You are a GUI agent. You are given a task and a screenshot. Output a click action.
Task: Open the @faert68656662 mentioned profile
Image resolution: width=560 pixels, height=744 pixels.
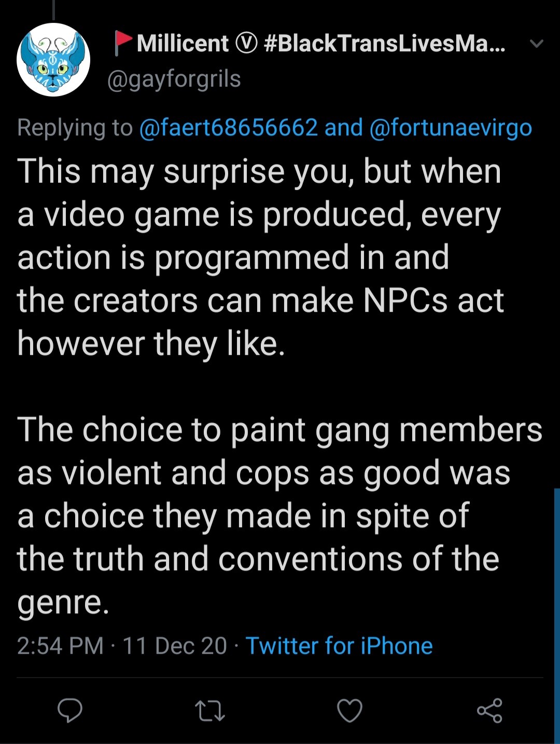click(228, 128)
